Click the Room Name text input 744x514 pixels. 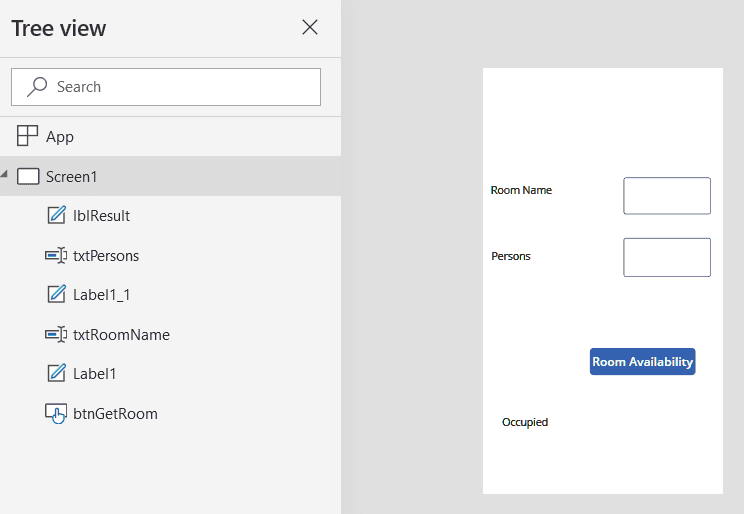point(667,196)
